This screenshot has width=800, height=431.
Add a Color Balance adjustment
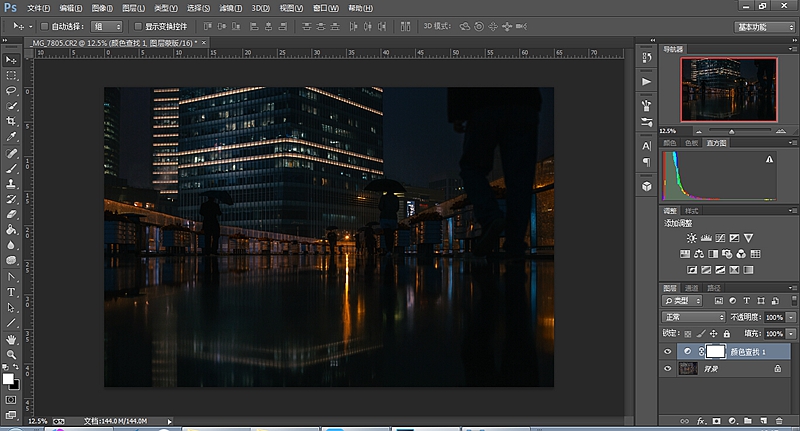coord(699,253)
